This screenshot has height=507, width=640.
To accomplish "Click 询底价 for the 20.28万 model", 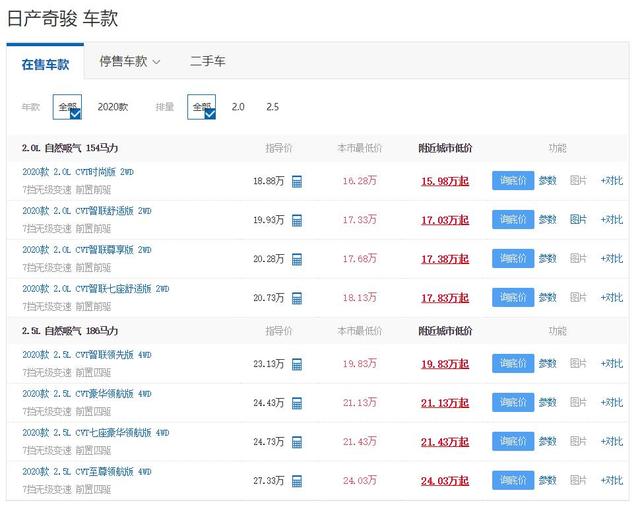I will tap(513, 258).
